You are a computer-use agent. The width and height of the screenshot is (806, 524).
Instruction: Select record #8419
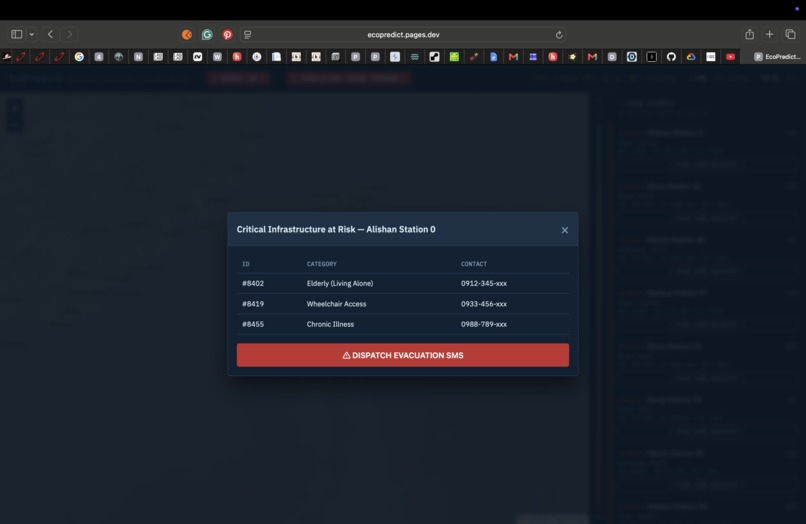tap(253, 304)
